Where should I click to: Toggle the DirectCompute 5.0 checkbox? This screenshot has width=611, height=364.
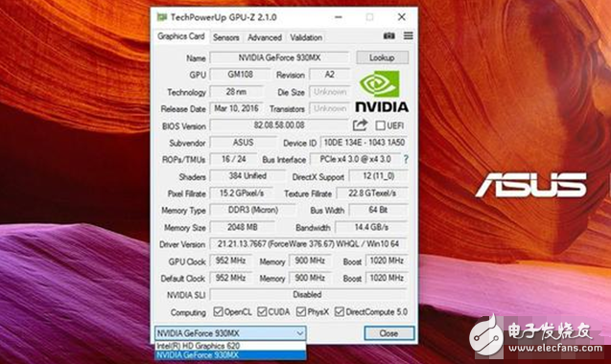(340, 312)
